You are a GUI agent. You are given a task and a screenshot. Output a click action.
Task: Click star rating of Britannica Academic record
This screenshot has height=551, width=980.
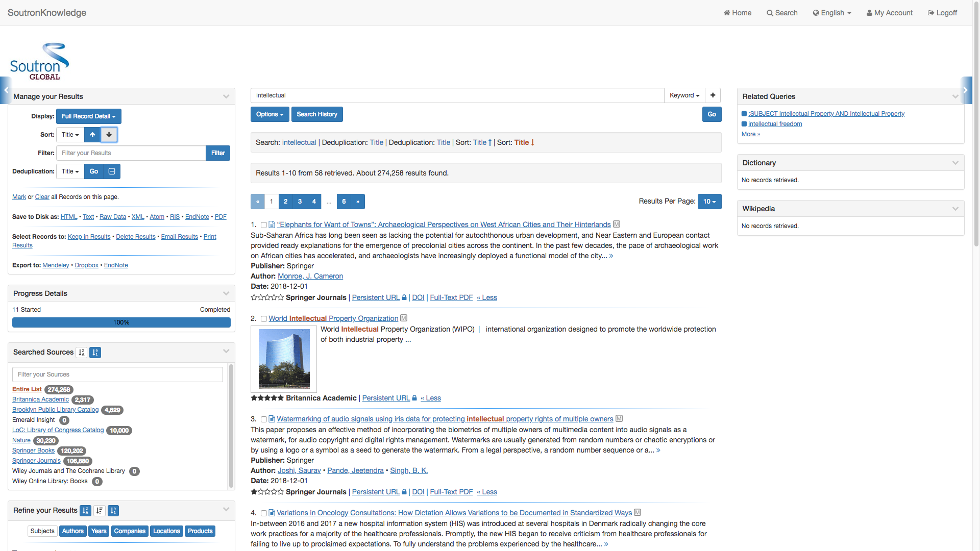pyautogui.click(x=267, y=398)
